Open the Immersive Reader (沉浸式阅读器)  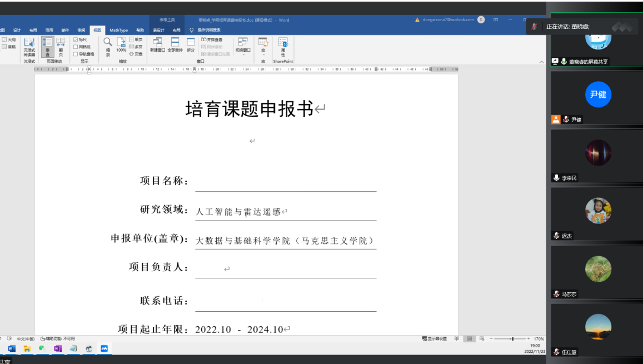click(29, 47)
